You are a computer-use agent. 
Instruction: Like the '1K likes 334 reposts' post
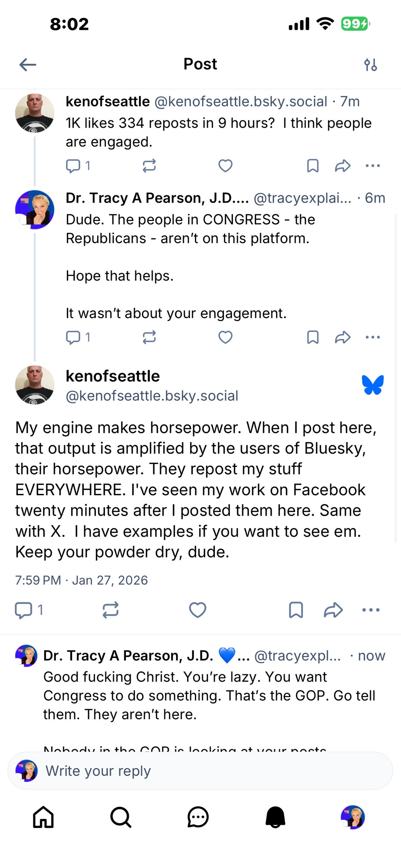(x=225, y=165)
